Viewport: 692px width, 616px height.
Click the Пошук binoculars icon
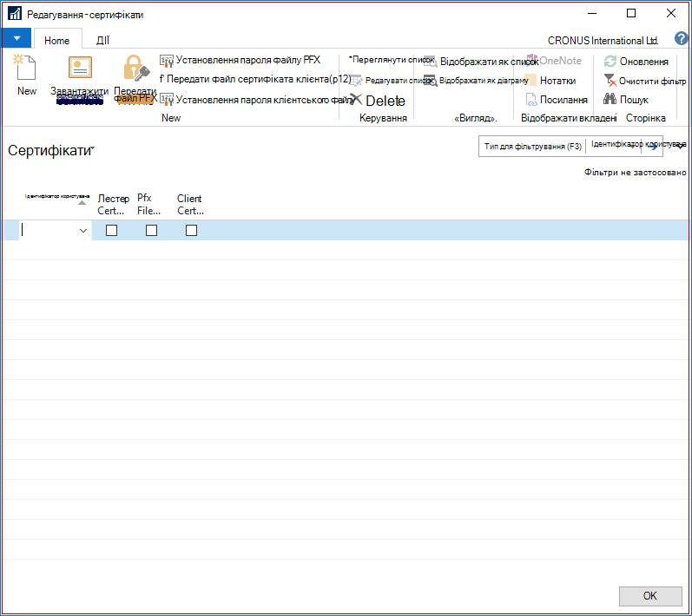[x=610, y=99]
